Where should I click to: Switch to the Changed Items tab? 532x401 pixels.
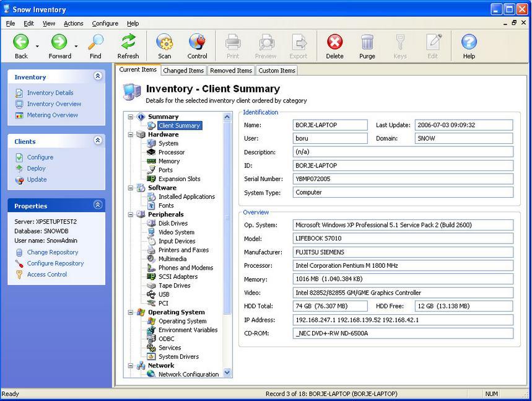click(183, 70)
